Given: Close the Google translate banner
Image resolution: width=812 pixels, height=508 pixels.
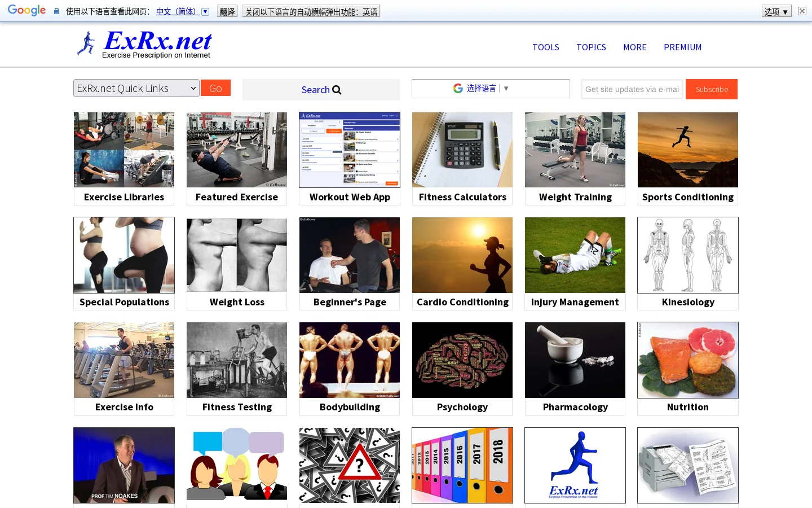Looking at the screenshot, I should coord(802,11).
